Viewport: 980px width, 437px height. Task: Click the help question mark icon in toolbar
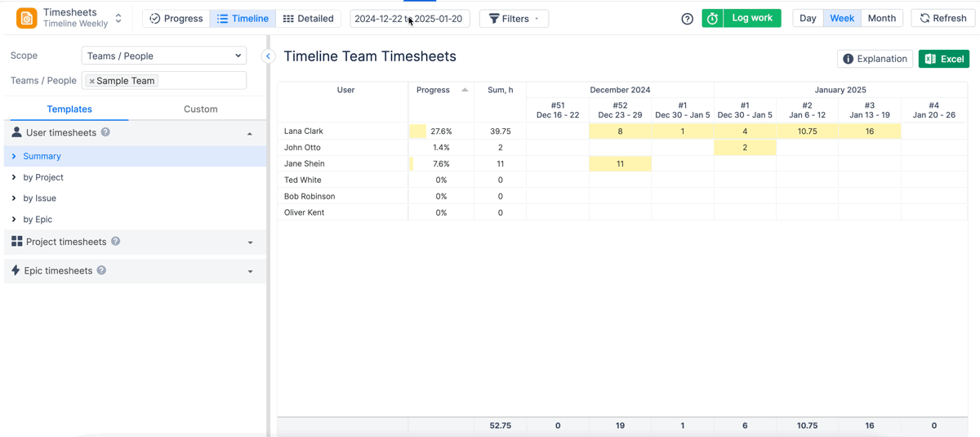[x=688, y=19]
